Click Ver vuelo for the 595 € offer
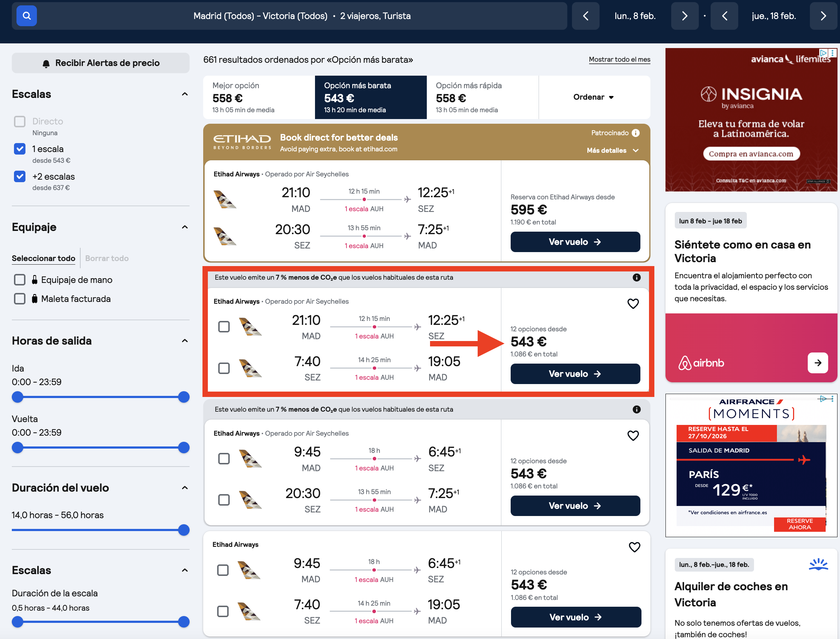 [575, 242]
